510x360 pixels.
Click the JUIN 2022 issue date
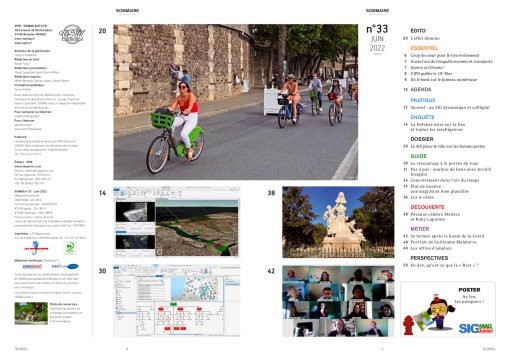tap(377, 43)
